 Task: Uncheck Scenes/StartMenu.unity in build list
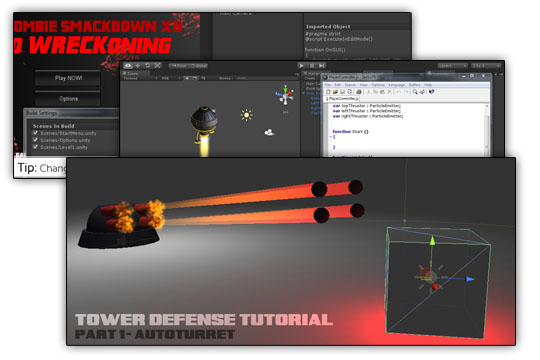tap(35, 133)
